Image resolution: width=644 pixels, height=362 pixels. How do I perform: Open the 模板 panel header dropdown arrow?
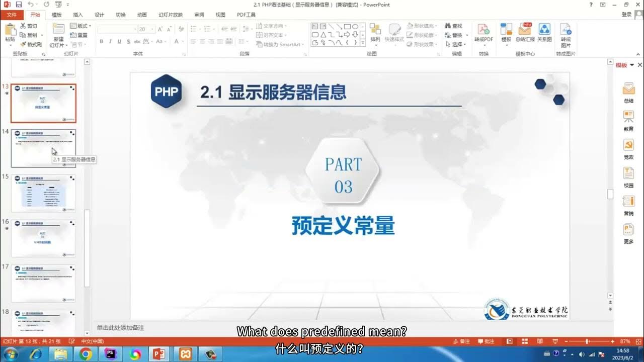pyautogui.click(x=632, y=65)
